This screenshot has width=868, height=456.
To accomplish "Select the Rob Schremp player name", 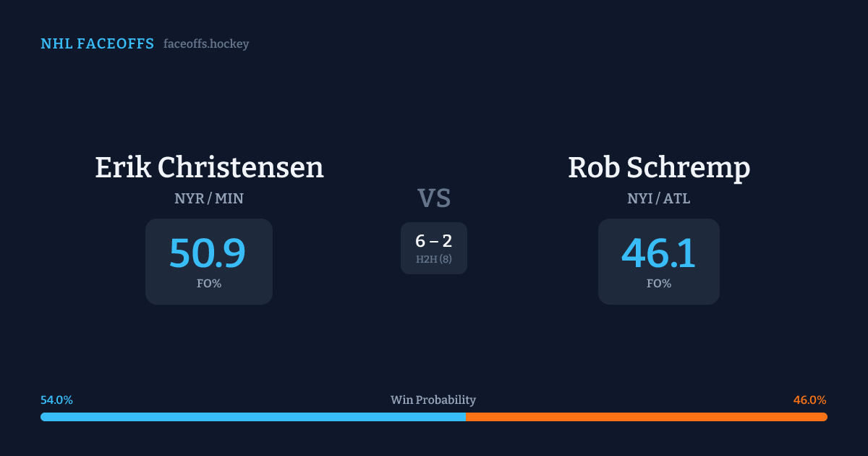I will (x=658, y=167).
